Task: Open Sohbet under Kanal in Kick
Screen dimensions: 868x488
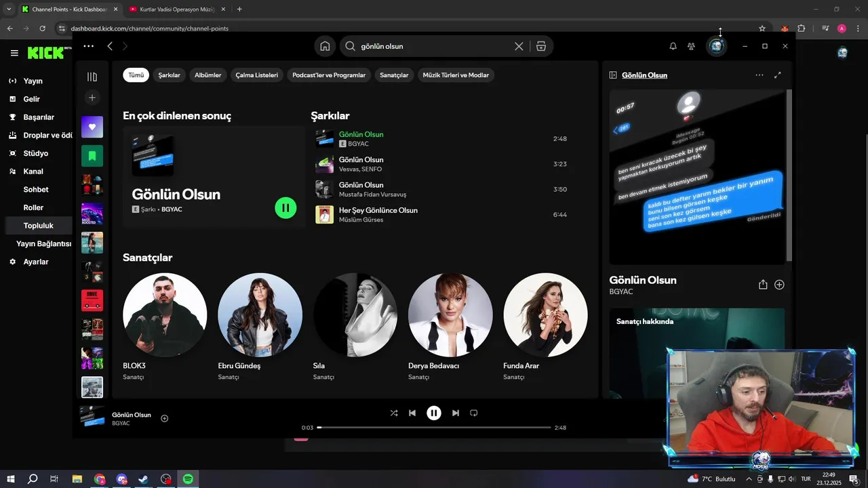Action: tap(36, 190)
